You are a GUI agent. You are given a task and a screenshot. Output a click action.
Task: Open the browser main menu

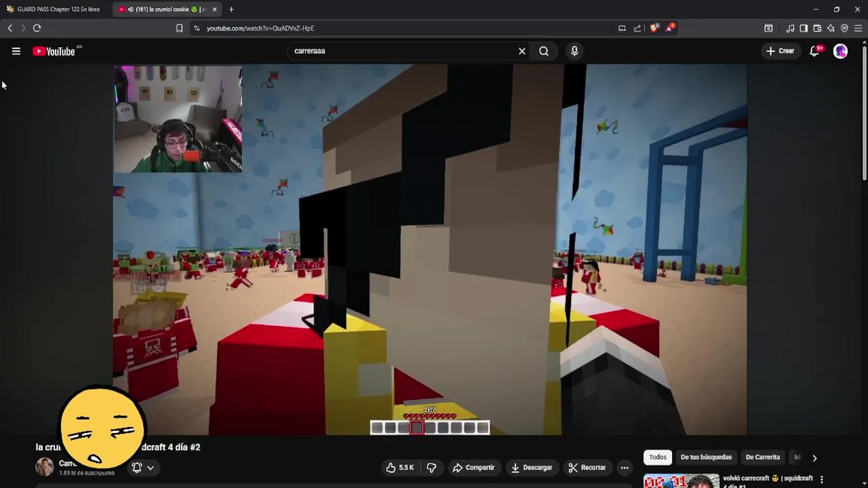point(859,28)
